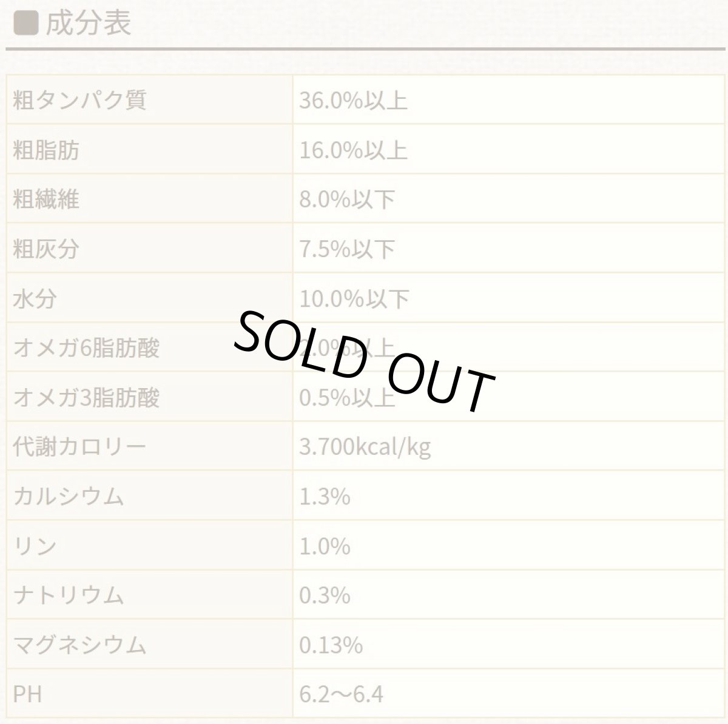Click the 8.0%以下 value cell

[x=347, y=199]
